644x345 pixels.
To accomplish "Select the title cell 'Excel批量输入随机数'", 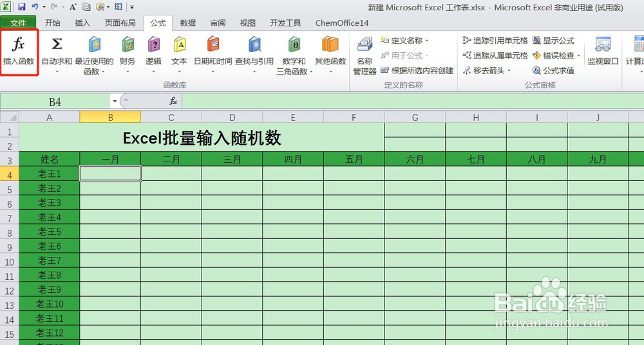I will [x=202, y=138].
